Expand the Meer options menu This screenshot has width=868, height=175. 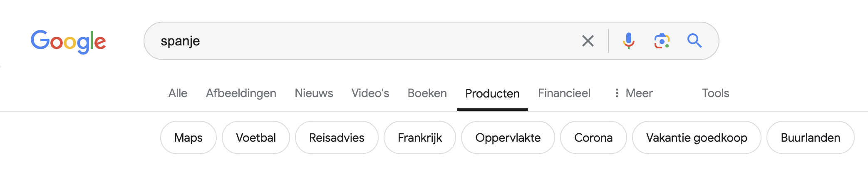click(633, 93)
